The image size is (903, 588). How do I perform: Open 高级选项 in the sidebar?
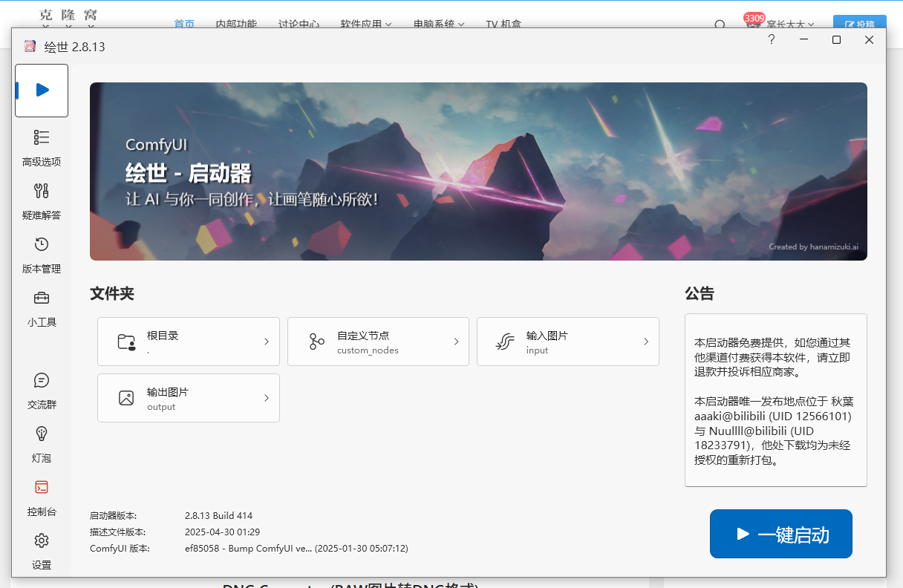coord(42,148)
